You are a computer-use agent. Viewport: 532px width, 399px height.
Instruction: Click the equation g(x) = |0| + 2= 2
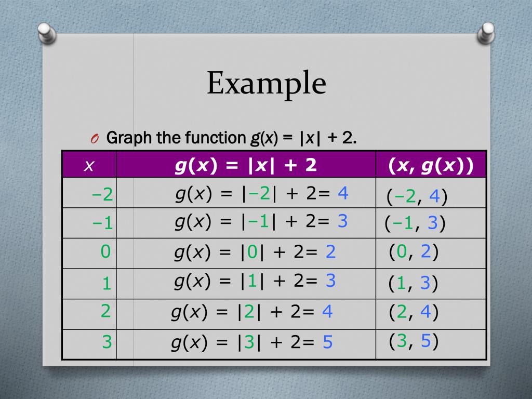[x=255, y=252]
